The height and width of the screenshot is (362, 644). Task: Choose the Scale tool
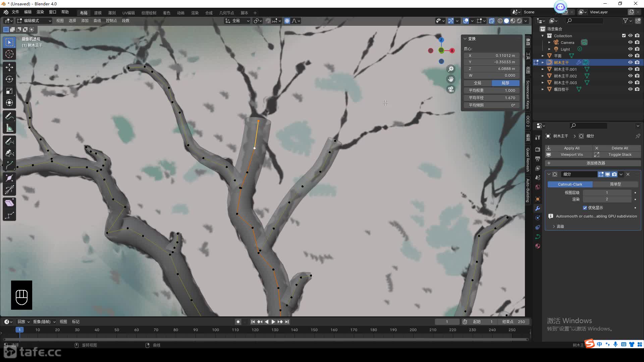[9, 91]
